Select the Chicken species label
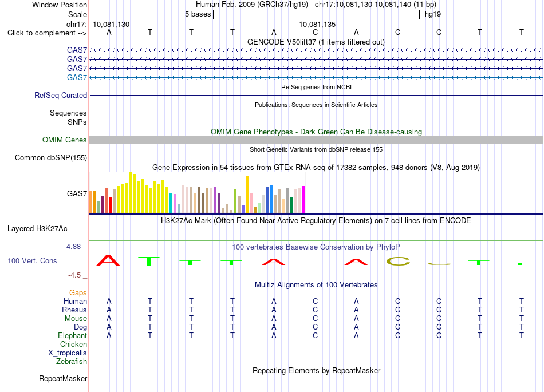 73,344
